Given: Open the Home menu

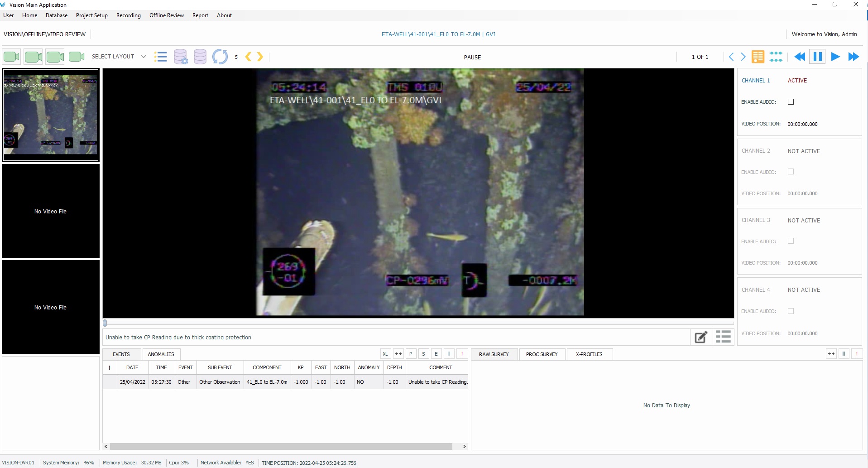Looking at the screenshot, I should (29, 15).
